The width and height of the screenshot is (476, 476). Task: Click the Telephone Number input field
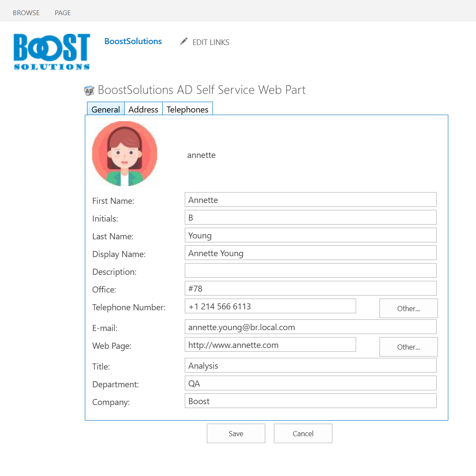(270, 306)
